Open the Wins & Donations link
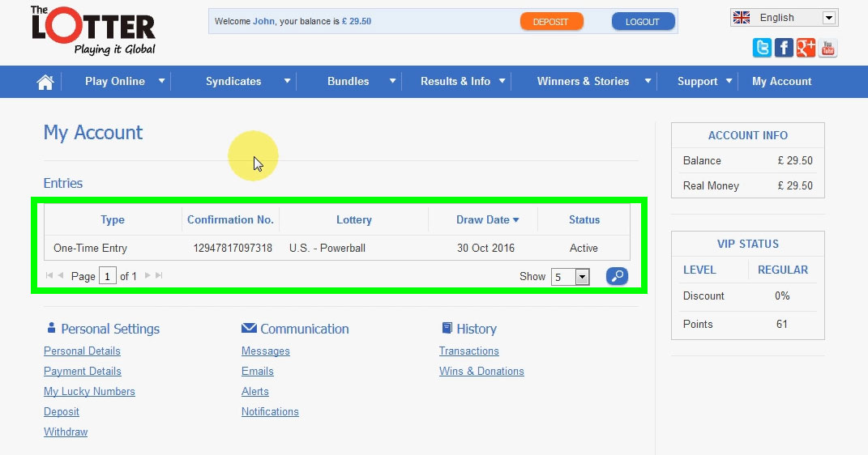Screen dimensions: 868x455 [481, 371]
